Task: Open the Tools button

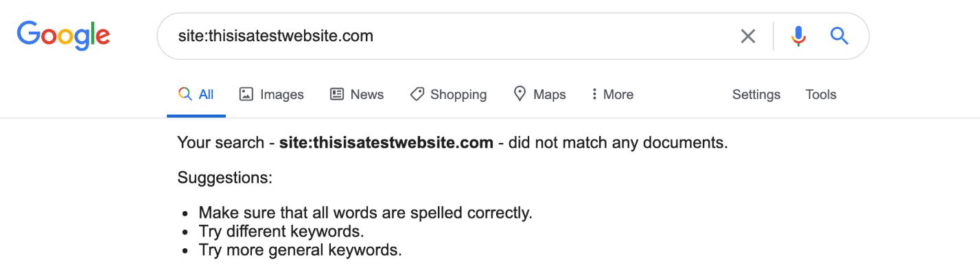Action: [821, 94]
